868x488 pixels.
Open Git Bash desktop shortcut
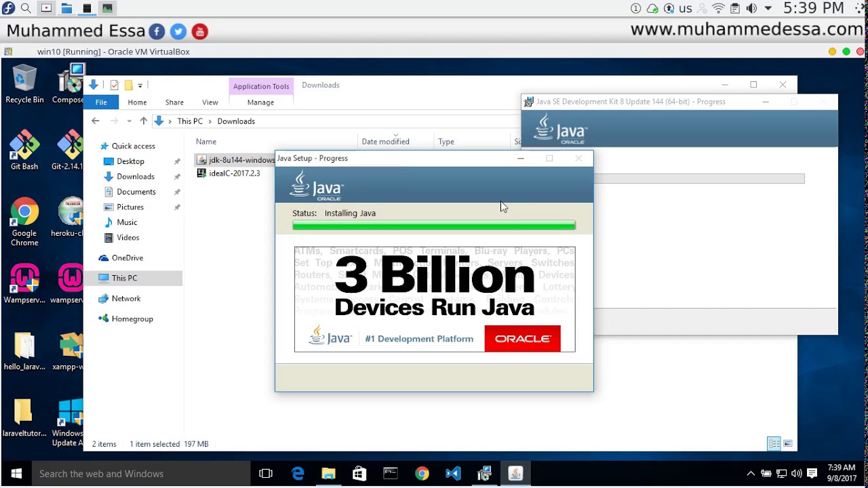[24, 150]
